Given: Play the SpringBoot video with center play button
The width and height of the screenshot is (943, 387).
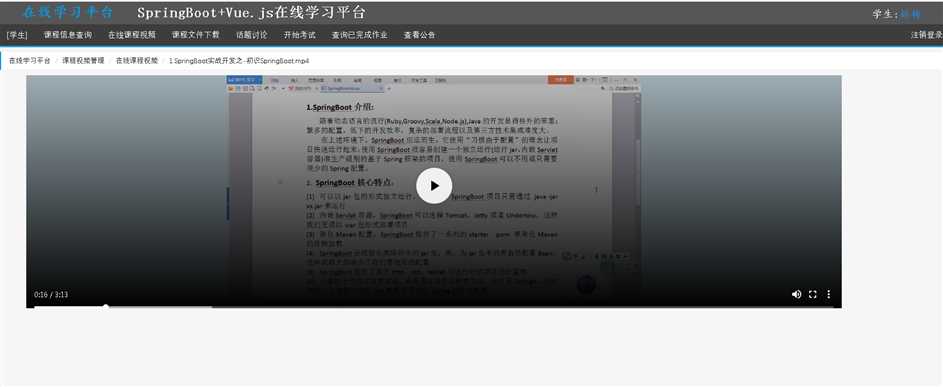Looking at the screenshot, I should pyautogui.click(x=434, y=186).
